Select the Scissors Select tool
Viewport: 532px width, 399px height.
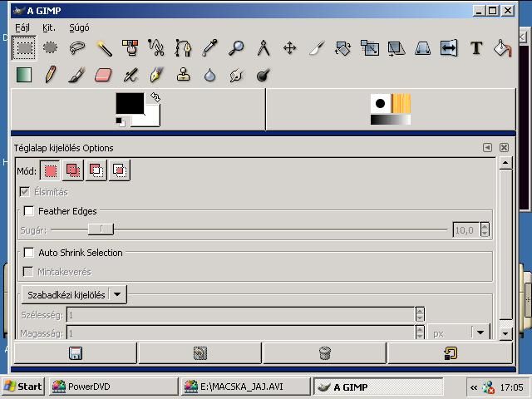[x=156, y=48]
